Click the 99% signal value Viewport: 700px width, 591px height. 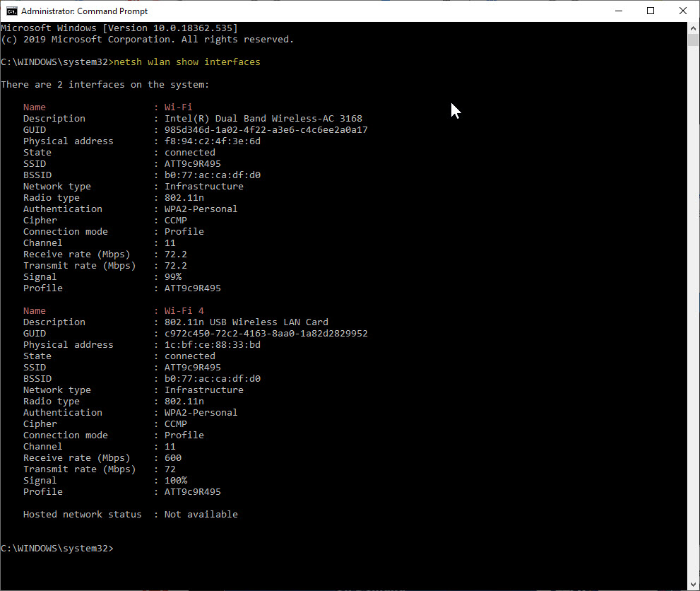(173, 277)
